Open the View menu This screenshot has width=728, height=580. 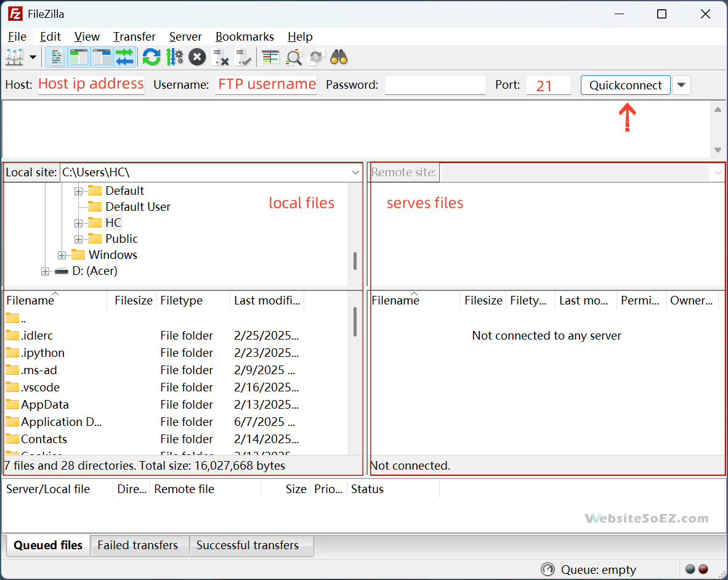click(87, 37)
